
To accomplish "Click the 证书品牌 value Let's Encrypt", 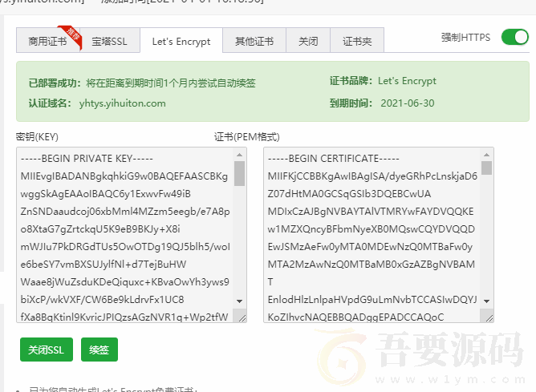I will [407, 81].
